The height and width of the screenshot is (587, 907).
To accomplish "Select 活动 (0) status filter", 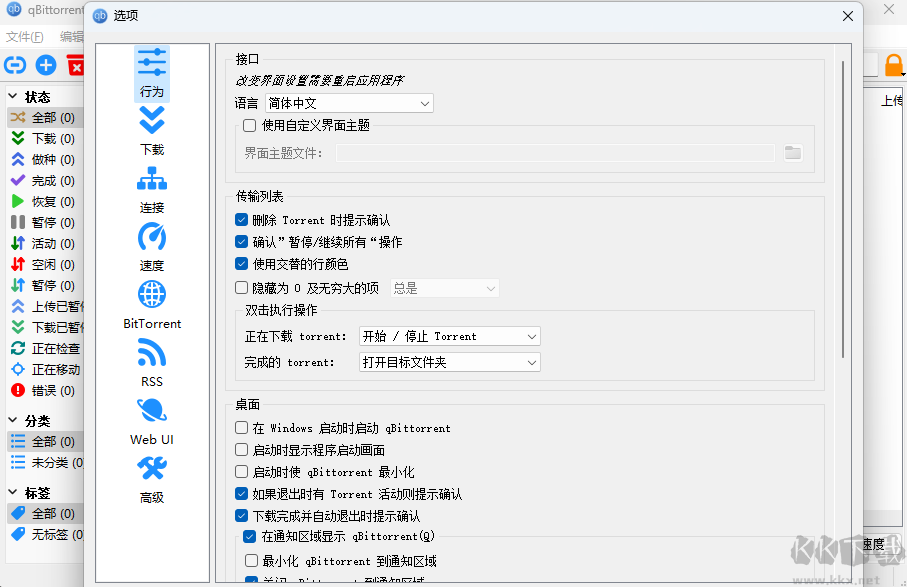I will 45,243.
